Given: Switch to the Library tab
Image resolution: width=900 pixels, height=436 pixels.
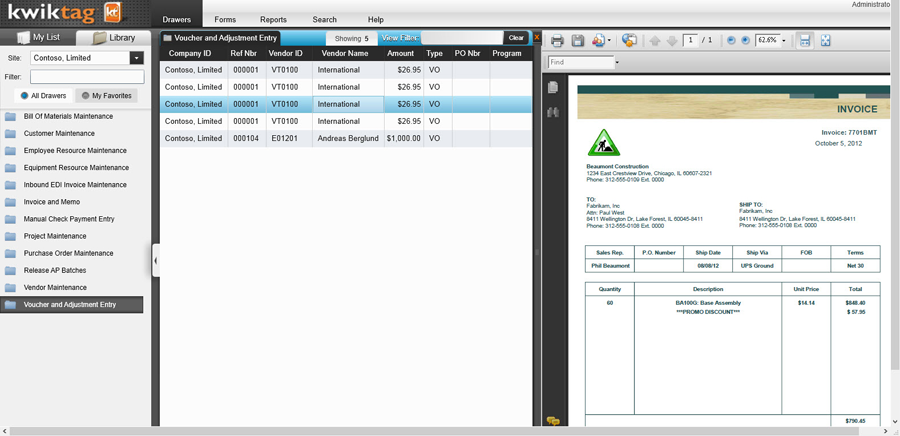Looking at the screenshot, I should click(114, 38).
